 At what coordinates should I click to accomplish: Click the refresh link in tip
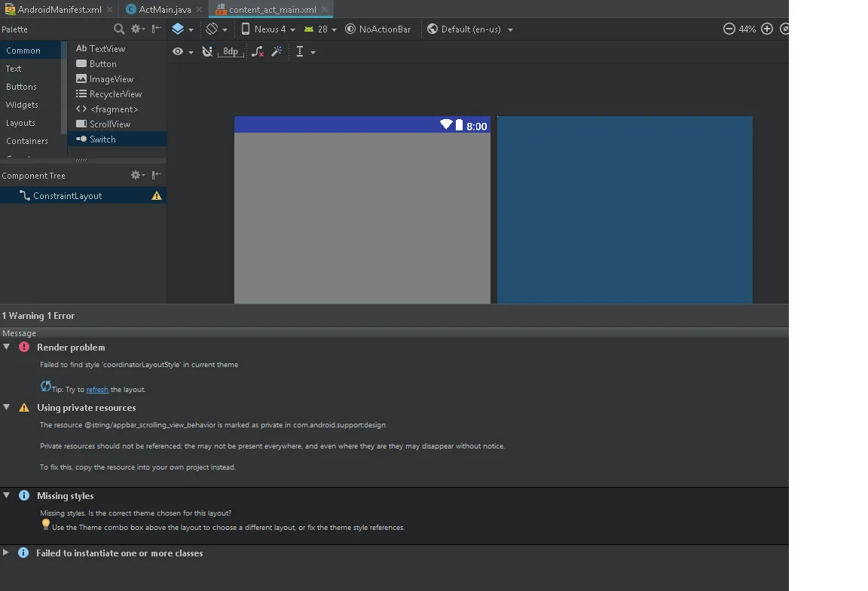click(x=97, y=390)
